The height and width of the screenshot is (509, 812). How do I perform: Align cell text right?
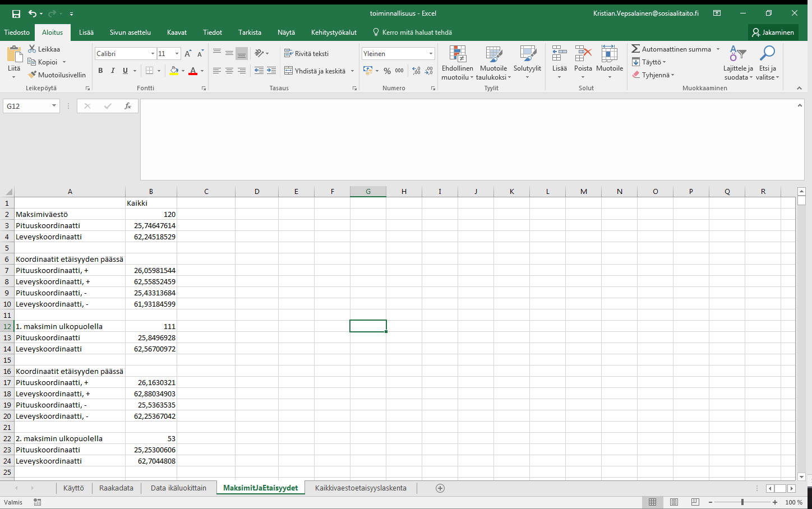[242, 71]
